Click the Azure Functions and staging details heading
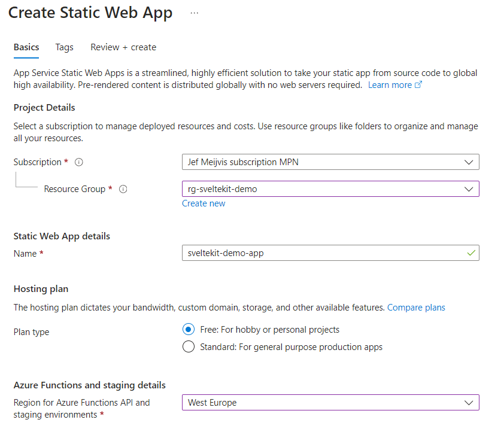The image size is (504, 435). (x=90, y=385)
